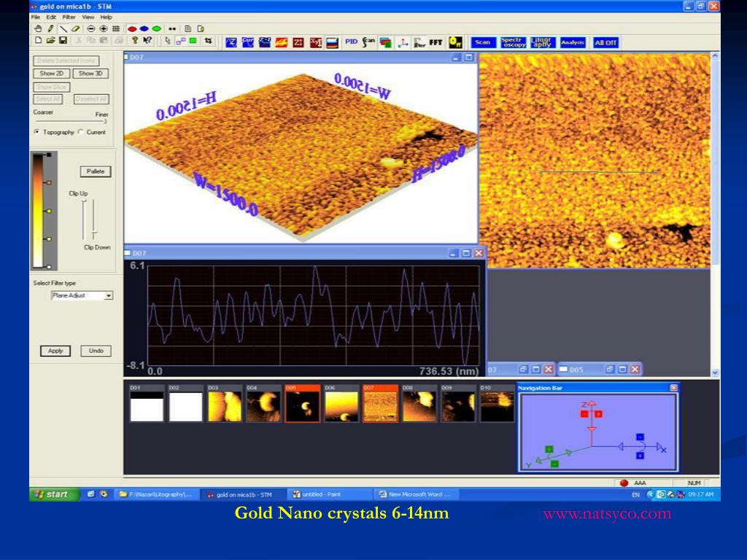Click the save floppy disk icon
The image size is (747, 560).
(63, 42)
